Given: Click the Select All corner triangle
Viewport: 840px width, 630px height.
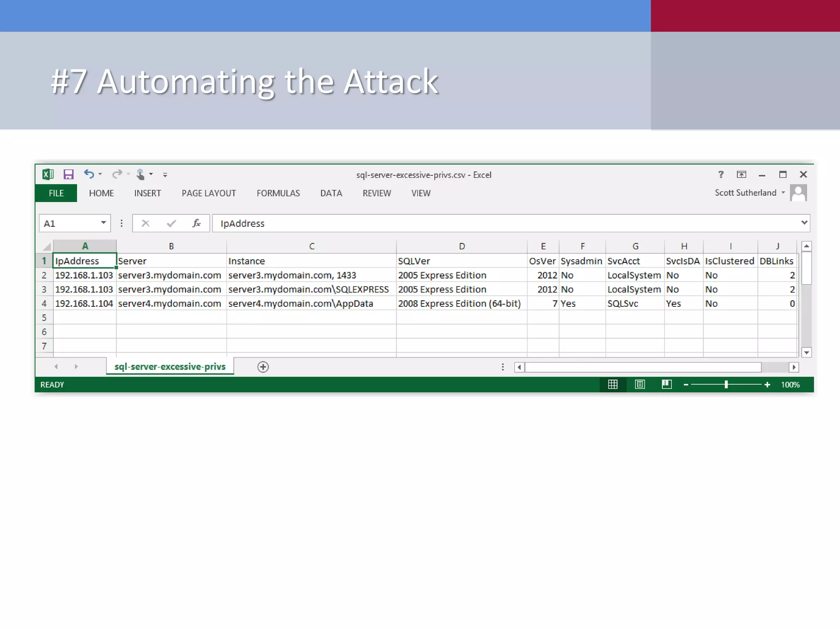Looking at the screenshot, I should click(47, 247).
